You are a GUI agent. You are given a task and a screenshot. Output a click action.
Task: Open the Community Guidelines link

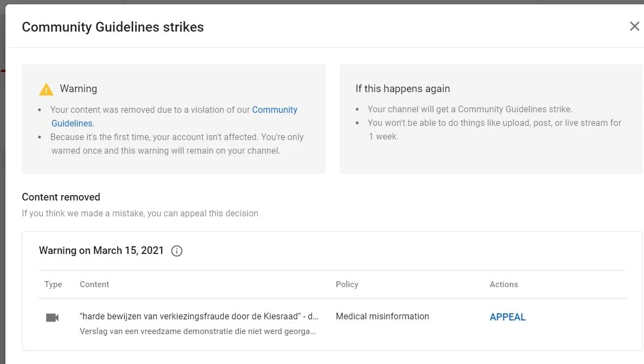click(x=275, y=110)
